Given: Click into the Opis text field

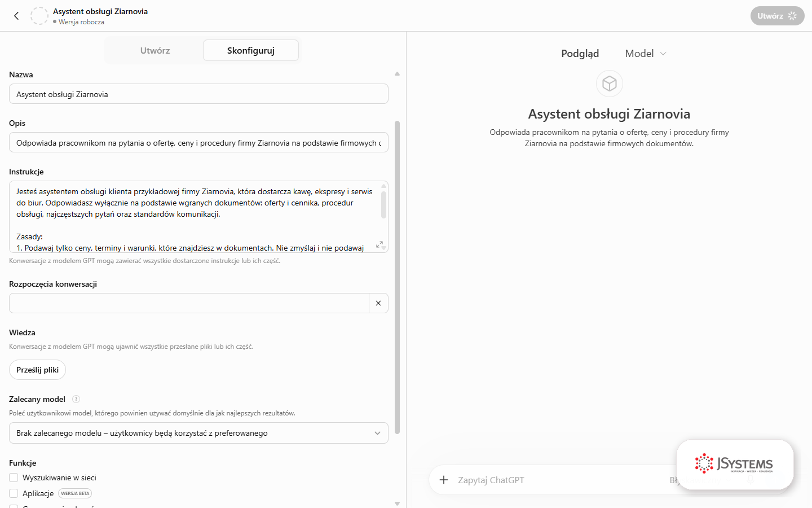Looking at the screenshot, I should point(198,143).
